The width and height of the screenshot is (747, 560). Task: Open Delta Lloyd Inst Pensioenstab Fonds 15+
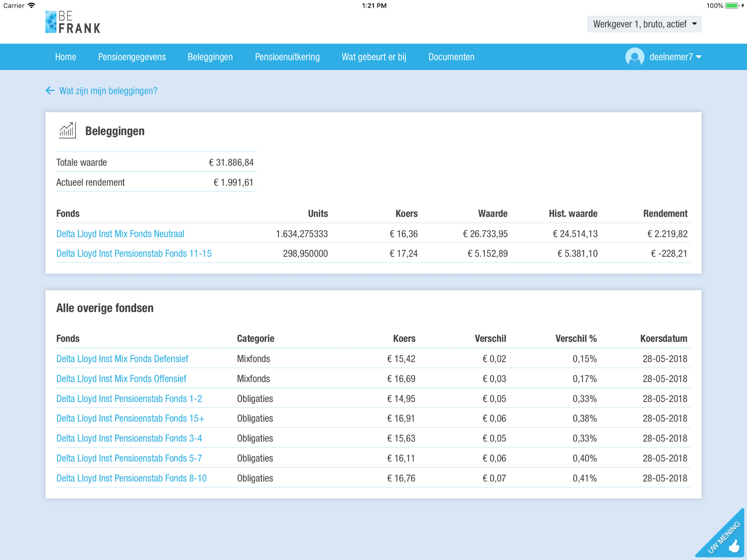pyautogui.click(x=130, y=418)
